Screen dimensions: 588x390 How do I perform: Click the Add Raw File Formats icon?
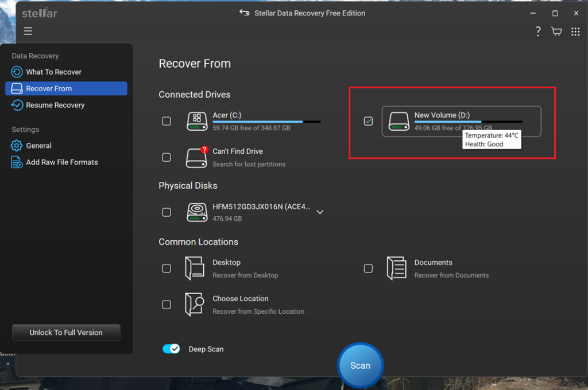click(x=17, y=162)
